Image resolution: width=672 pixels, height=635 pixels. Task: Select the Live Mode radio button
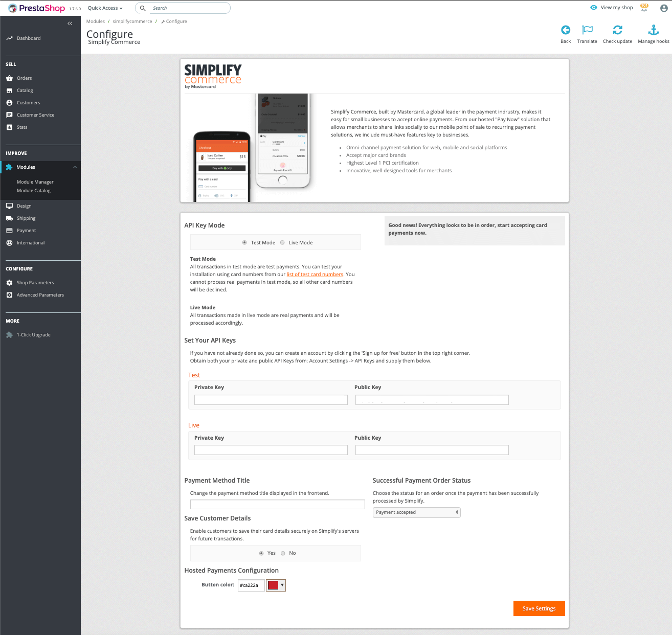282,243
